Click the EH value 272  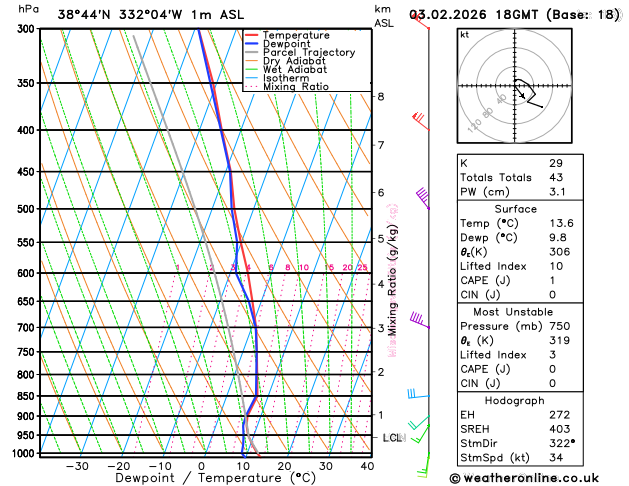(x=560, y=415)
